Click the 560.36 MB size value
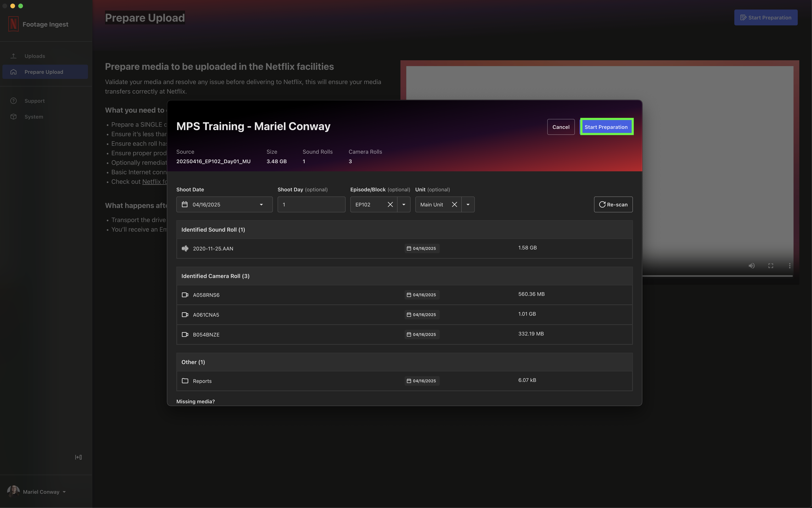 tap(531, 294)
